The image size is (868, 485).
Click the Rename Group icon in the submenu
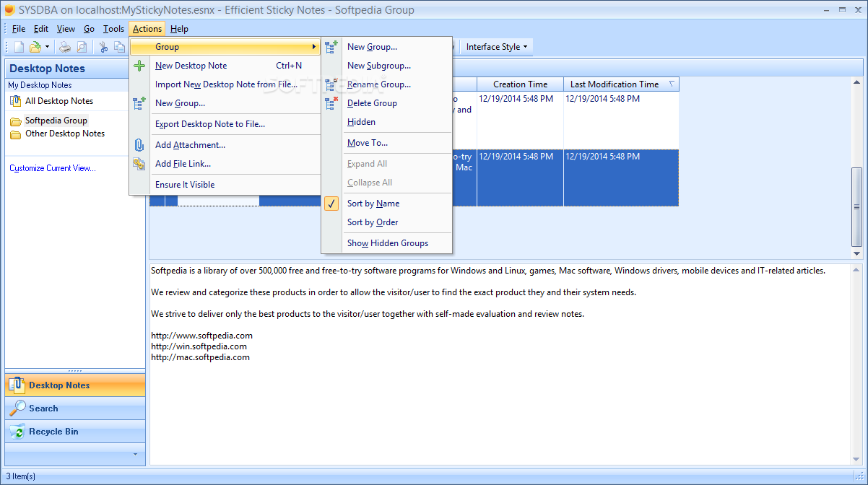tap(332, 84)
